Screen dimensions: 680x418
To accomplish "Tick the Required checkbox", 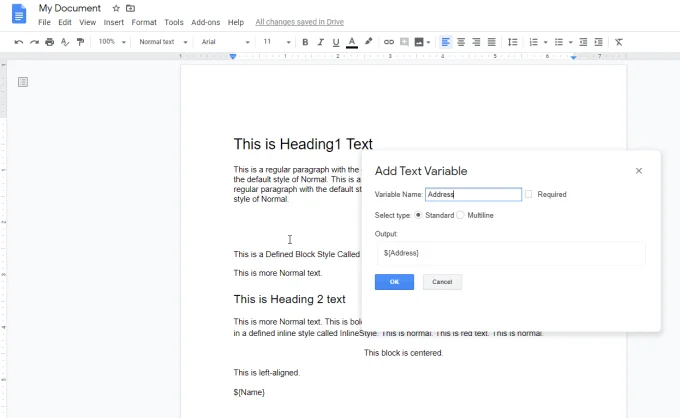I will point(528,194).
